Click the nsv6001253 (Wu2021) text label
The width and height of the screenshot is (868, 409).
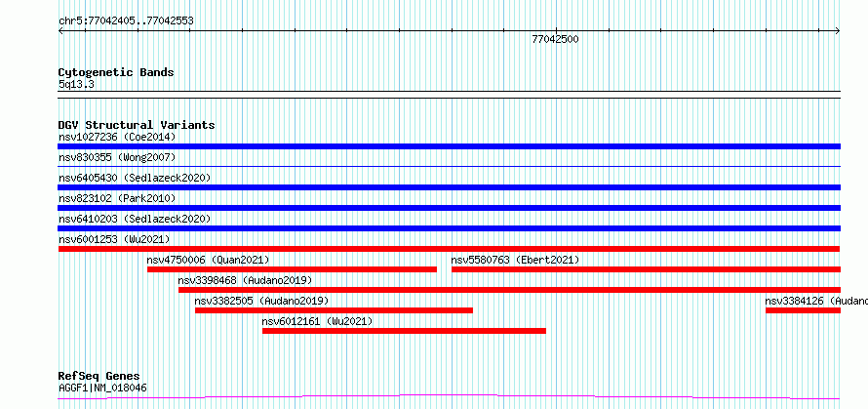pyautogui.click(x=114, y=239)
